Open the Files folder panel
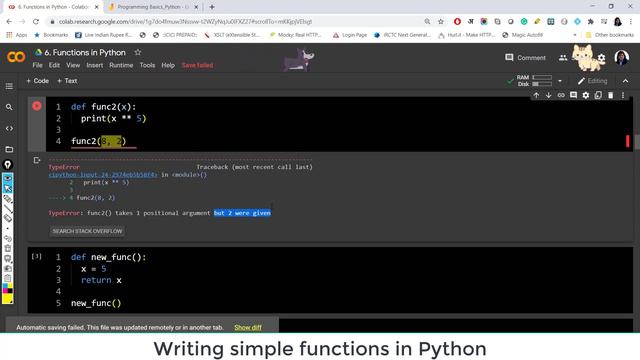This screenshot has height=360, width=640. click(9, 149)
